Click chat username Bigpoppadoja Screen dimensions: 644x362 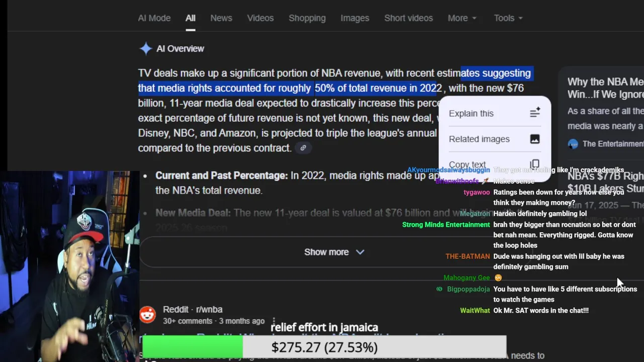[468, 289]
